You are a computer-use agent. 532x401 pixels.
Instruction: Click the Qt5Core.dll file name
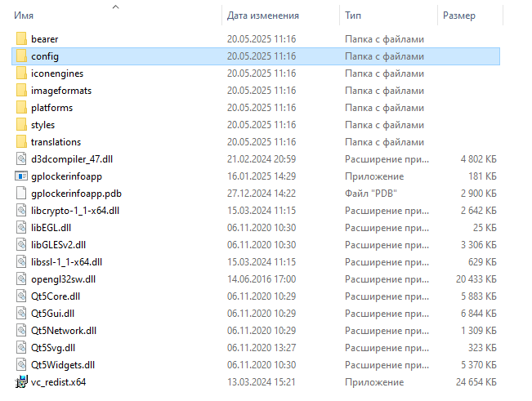56,296
